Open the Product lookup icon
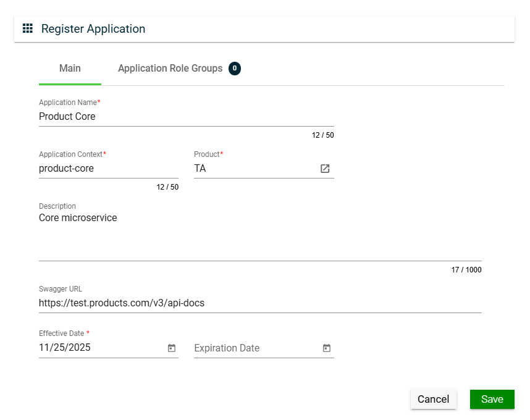This screenshot has height=420, width=530. [325, 169]
